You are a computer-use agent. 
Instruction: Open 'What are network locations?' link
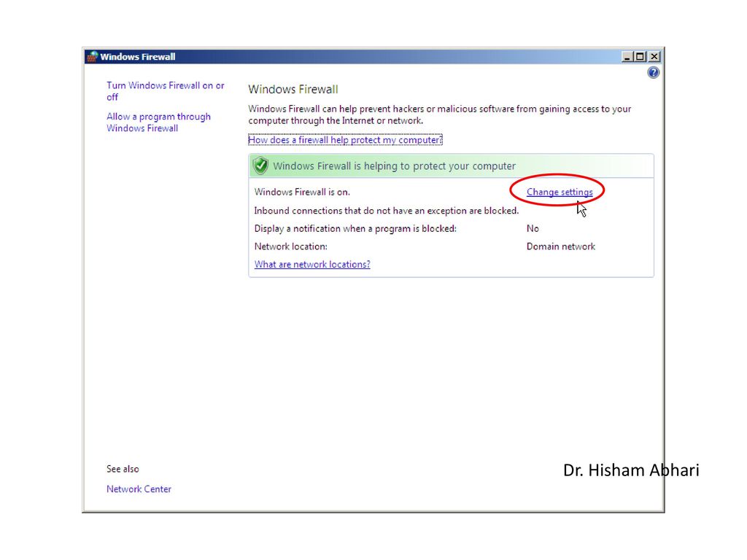pos(312,264)
